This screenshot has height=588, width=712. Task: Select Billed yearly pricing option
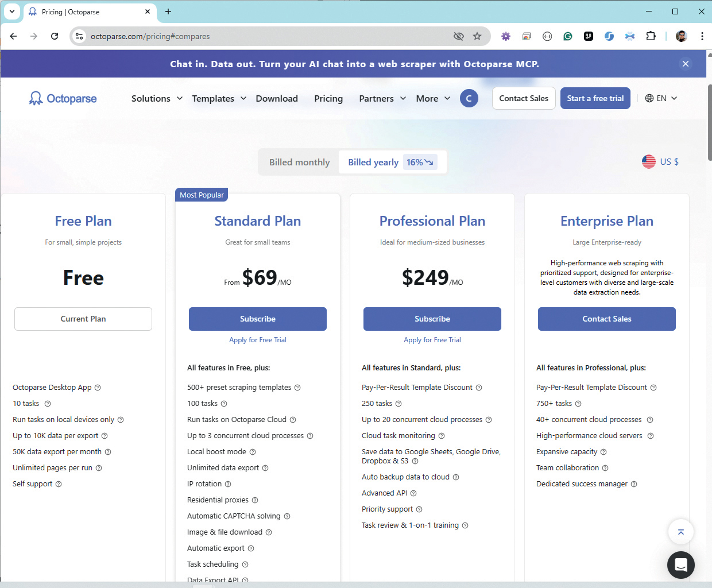[x=392, y=163]
